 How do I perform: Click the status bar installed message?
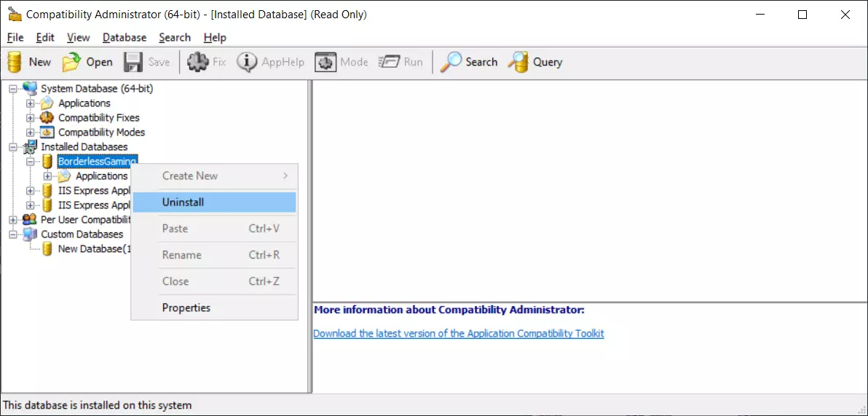(x=98, y=406)
